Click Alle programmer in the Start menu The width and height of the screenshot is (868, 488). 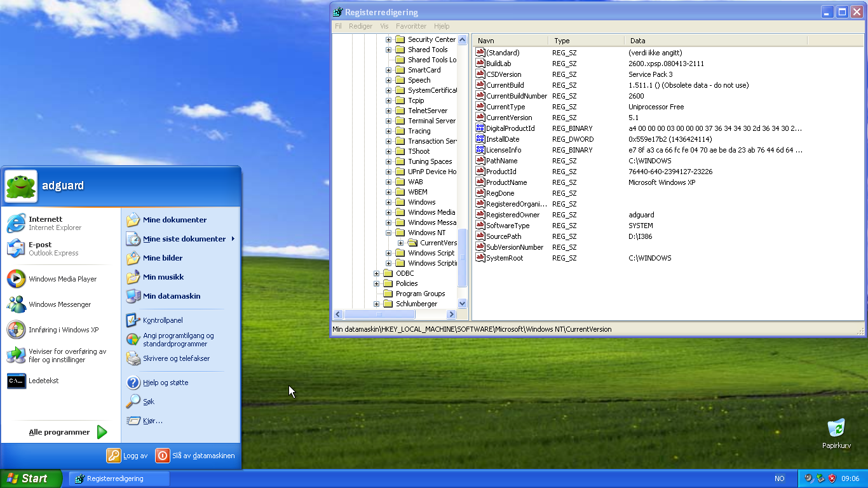point(60,431)
